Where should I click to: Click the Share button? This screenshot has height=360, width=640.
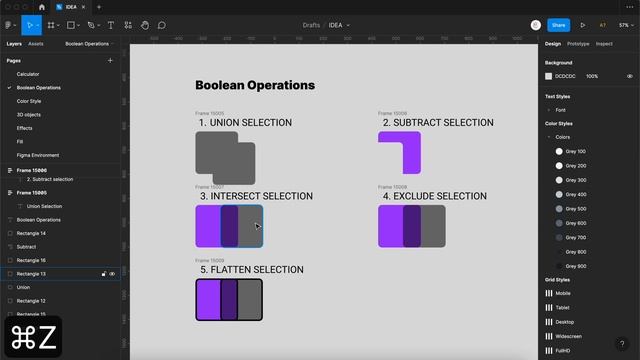pos(558,25)
